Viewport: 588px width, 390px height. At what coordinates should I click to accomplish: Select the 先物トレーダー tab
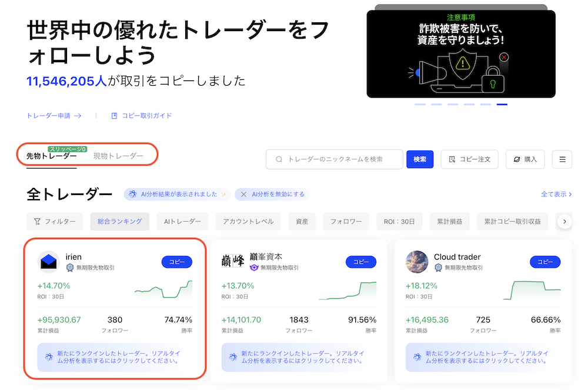pyautogui.click(x=51, y=156)
